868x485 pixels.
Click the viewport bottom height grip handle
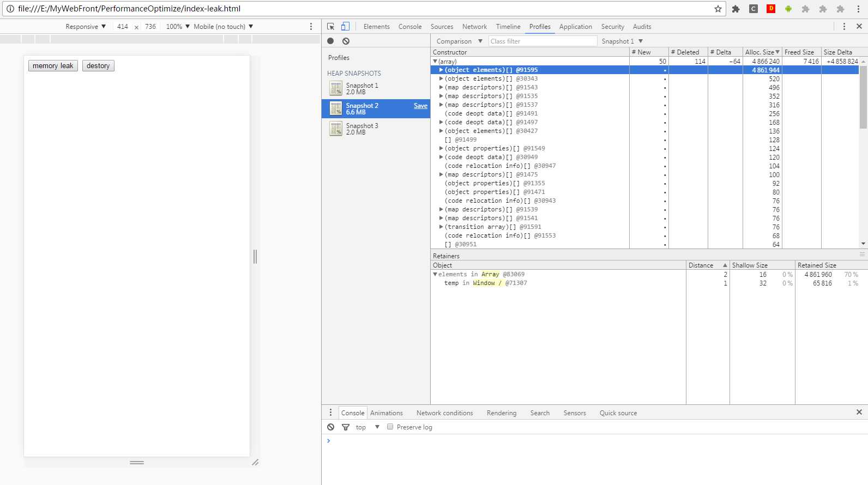pyautogui.click(x=137, y=462)
